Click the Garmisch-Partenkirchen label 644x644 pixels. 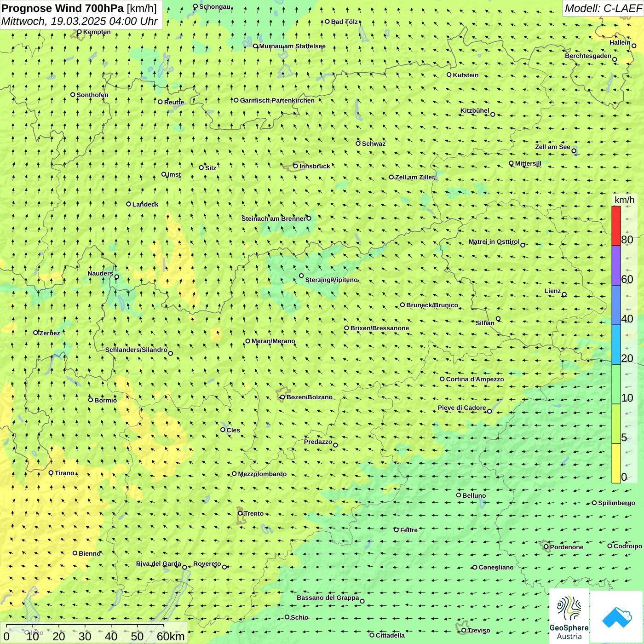pyautogui.click(x=277, y=100)
